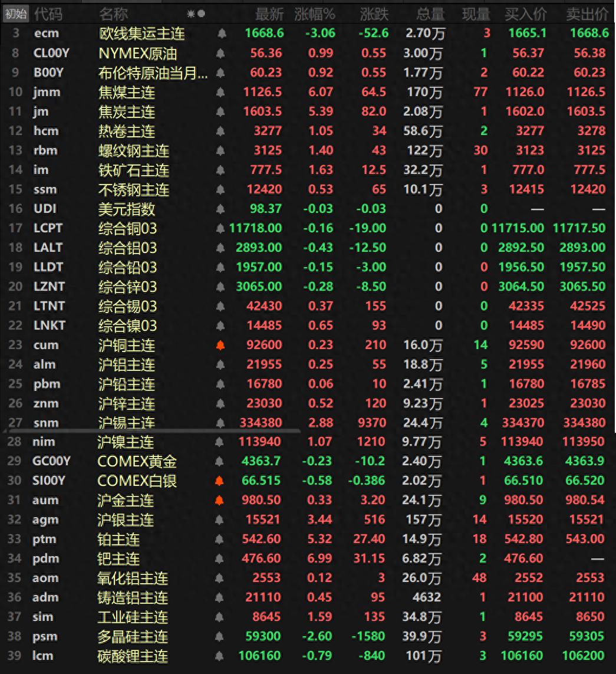Turn on the alert bell for 沪银主连
The height and width of the screenshot is (674, 616).
point(220,520)
